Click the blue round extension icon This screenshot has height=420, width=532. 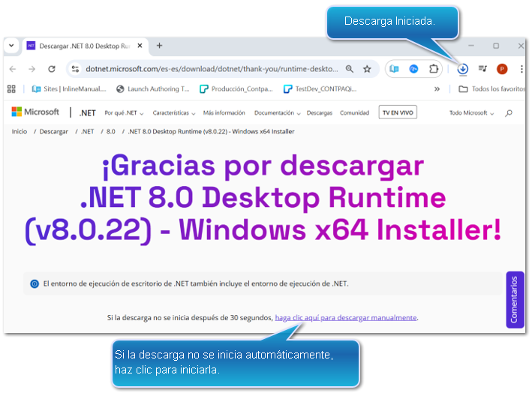tap(413, 69)
